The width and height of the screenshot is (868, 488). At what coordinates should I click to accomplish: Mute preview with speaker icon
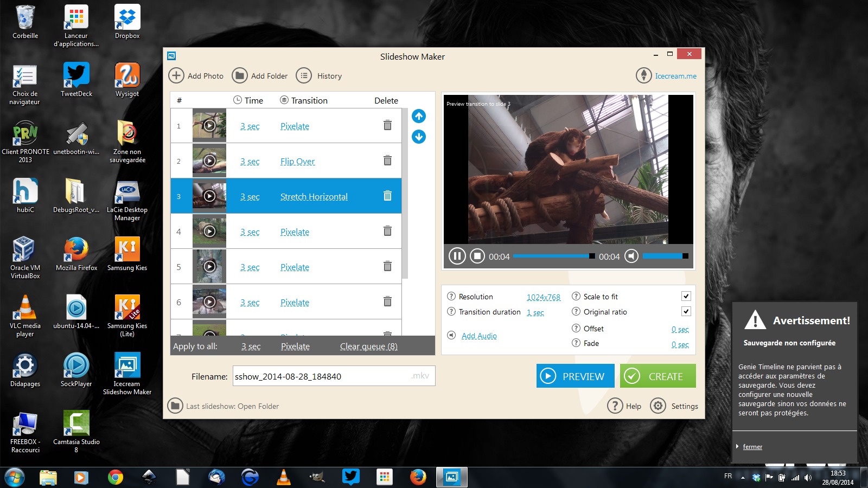pos(631,256)
